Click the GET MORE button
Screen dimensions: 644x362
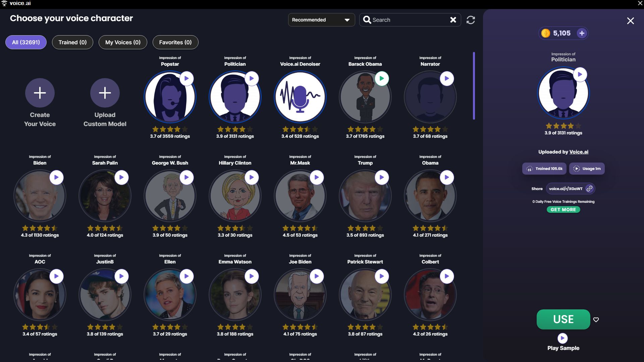click(x=563, y=209)
